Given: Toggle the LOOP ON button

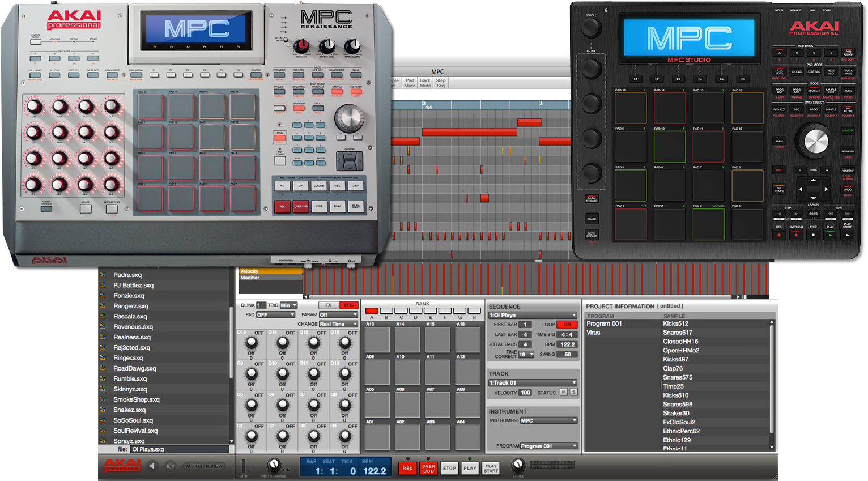Looking at the screenshot, I should coord(567,325).
